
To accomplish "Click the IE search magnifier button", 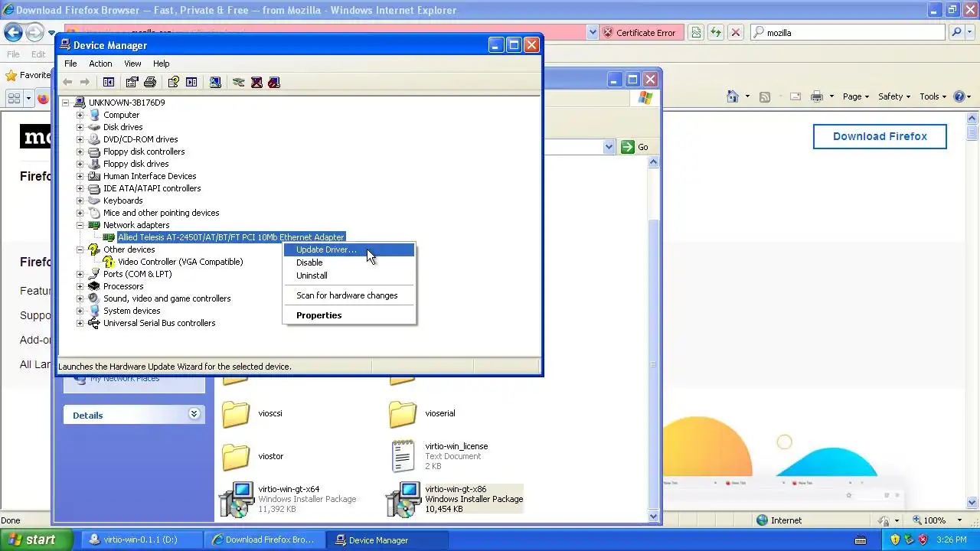I will (956, 32).
